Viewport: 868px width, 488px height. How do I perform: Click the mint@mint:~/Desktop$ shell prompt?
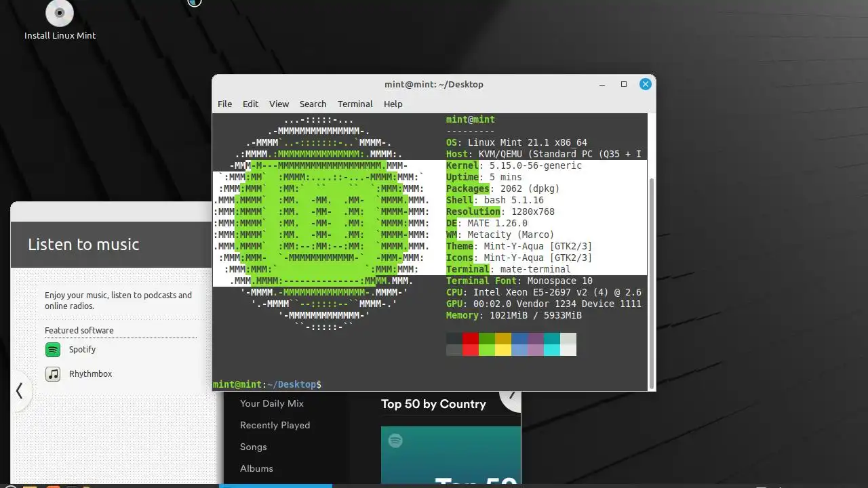(267, 384)
